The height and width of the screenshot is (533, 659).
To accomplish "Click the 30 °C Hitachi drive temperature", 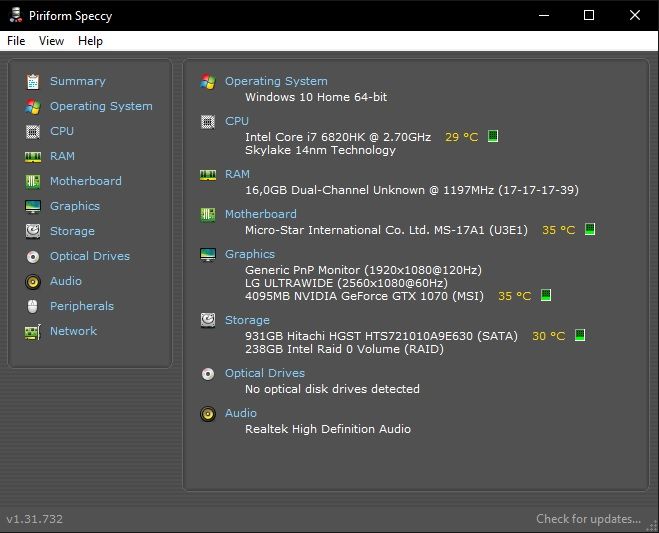I will 549,336.
